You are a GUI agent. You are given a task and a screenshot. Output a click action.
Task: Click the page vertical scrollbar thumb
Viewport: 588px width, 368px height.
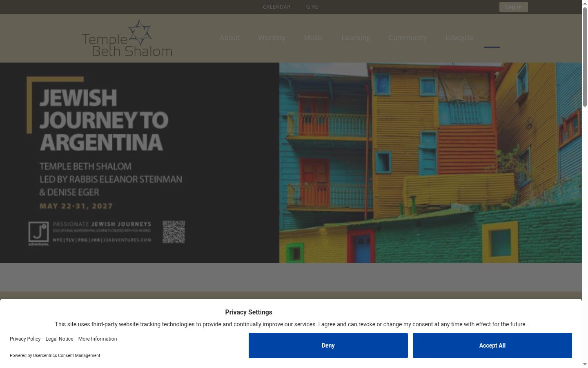pyautogui.click(x=585, y=57)
